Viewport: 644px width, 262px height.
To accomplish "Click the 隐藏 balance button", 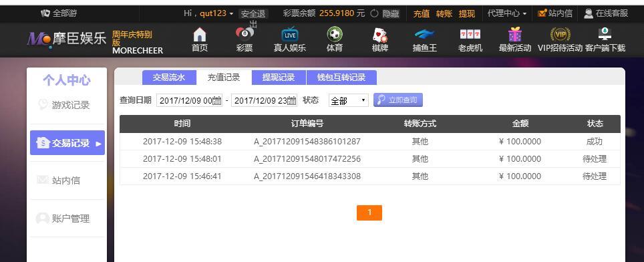I will (391, 13).
